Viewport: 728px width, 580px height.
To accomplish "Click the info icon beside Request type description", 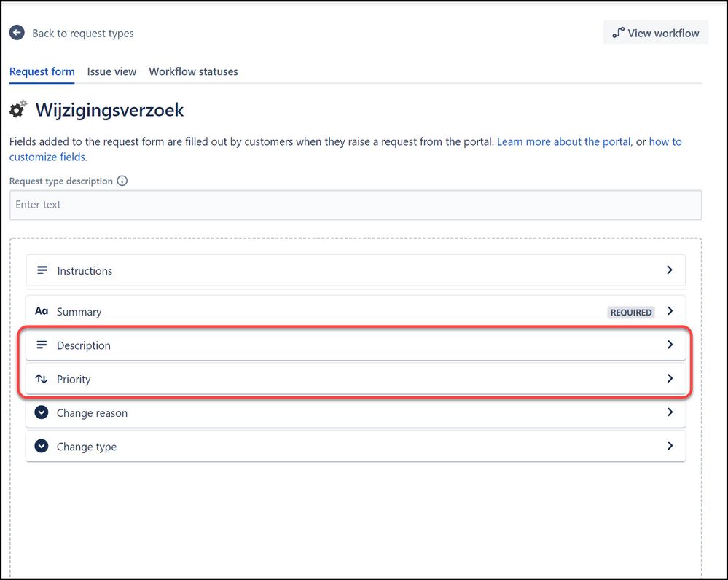I will 122,181.
